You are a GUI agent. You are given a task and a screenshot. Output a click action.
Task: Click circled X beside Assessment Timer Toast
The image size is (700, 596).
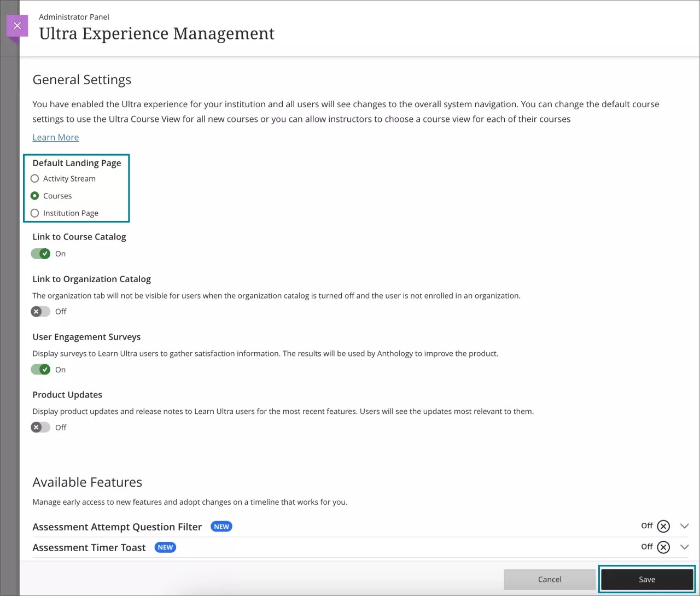[x=663, y=547]
